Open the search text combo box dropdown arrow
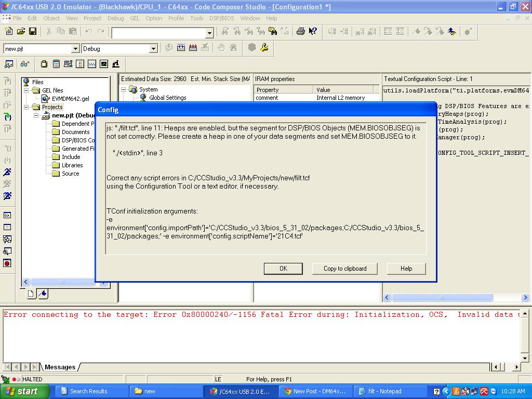Screen dimensions: 532x399 pos(210,33)
